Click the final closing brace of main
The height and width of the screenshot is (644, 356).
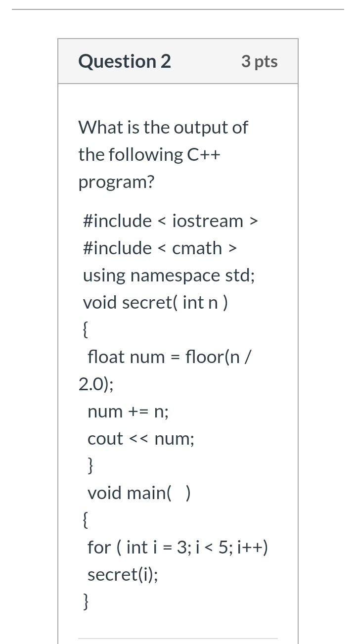pos(86,602)
